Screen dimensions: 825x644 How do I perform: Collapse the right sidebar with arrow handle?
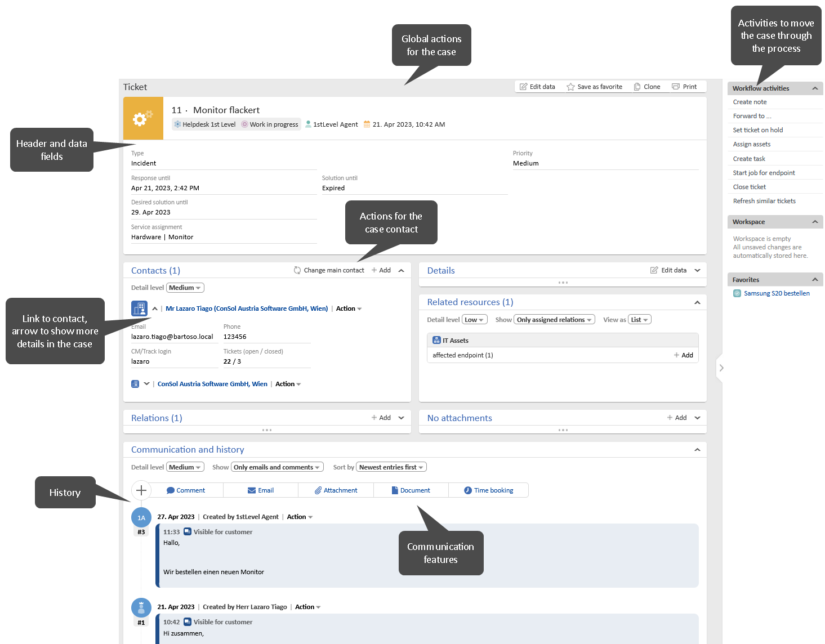pyautogui.click(x=721, y=368)
